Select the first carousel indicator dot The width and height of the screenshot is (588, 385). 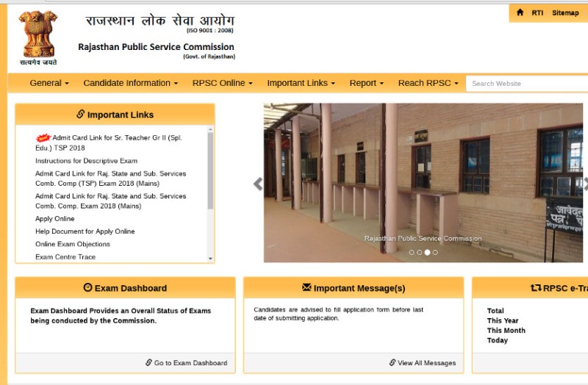point(412,252)
